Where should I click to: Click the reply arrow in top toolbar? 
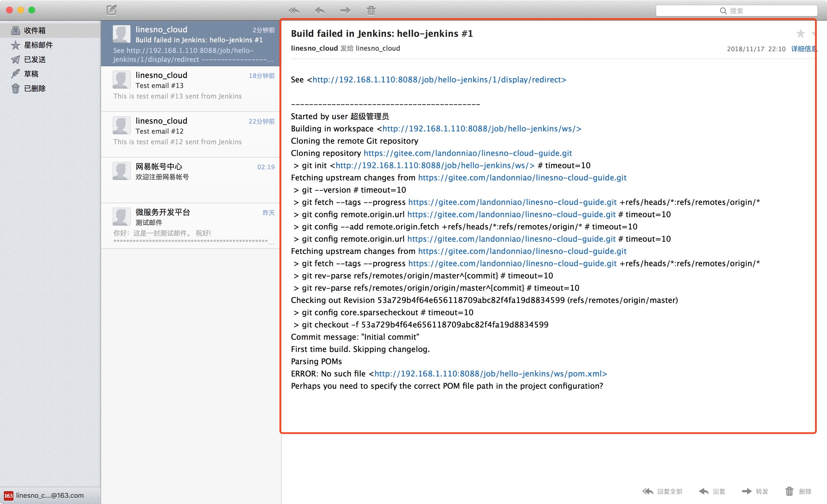[x=320, y=11]
